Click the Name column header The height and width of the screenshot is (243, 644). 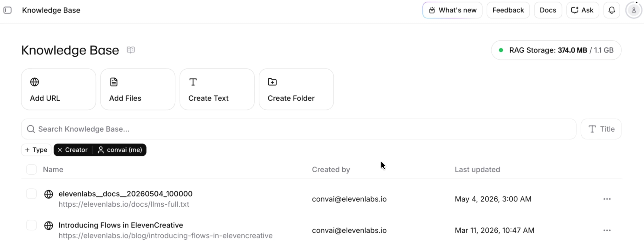(x=53, y=170)
